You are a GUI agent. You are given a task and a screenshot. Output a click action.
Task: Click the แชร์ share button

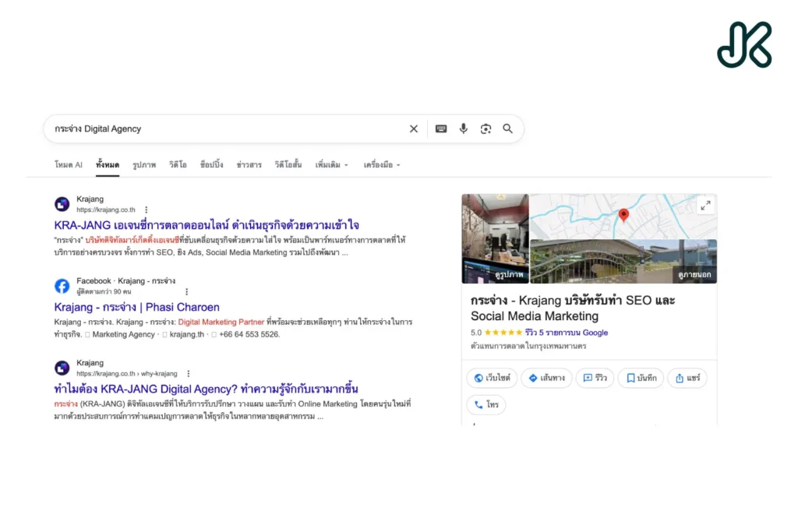click(x=687, y=378)
